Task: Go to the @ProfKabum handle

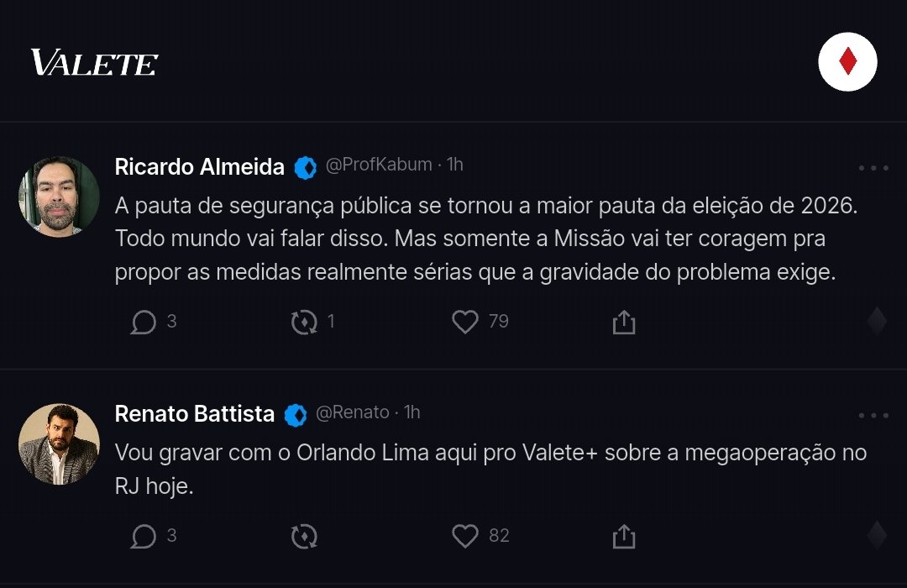Action: [378, 165]
